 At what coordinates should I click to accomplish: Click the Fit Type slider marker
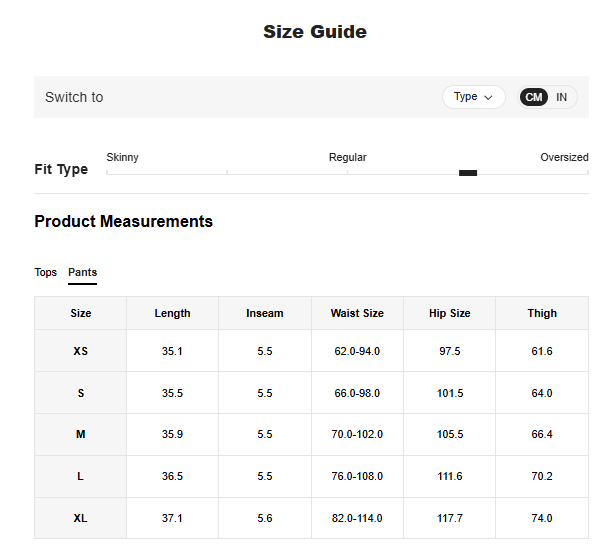click(467, 173)
